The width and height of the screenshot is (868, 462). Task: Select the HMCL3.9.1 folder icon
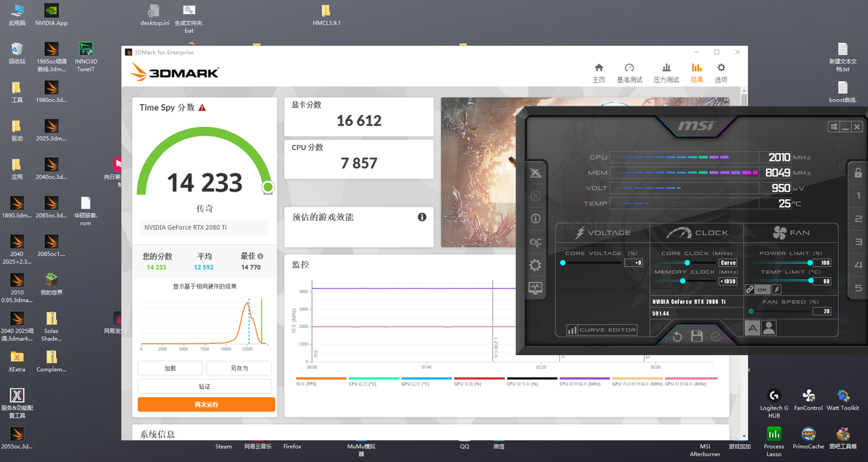(326, 15)
